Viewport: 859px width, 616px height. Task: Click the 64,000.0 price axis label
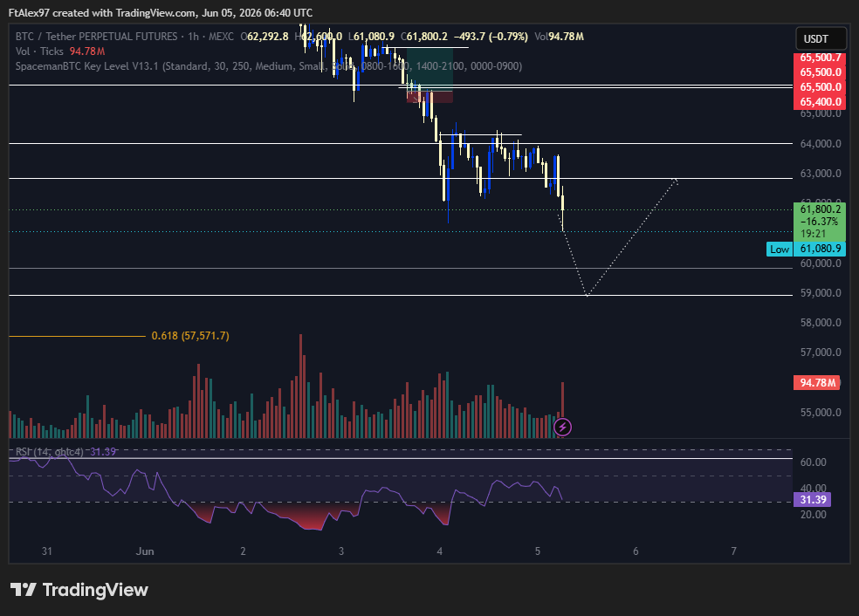point(820,144)
